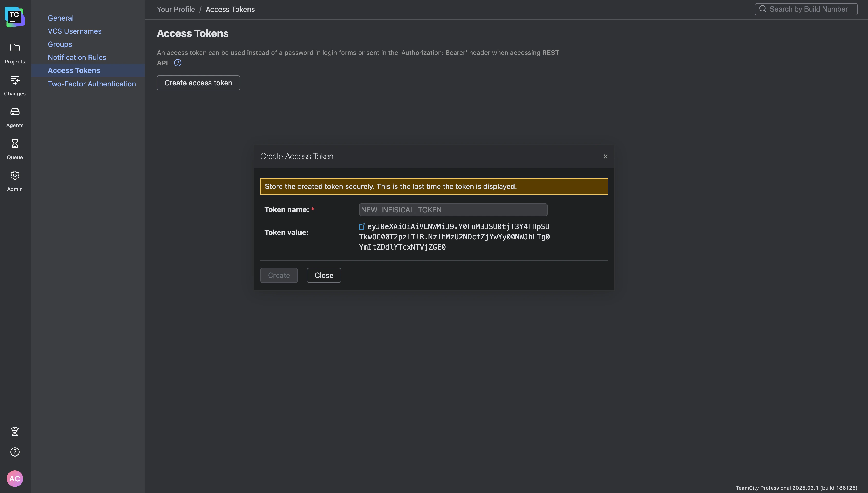Open the build Queue section
The height and width of the screenshot is (493, 868).
(15, 149)
